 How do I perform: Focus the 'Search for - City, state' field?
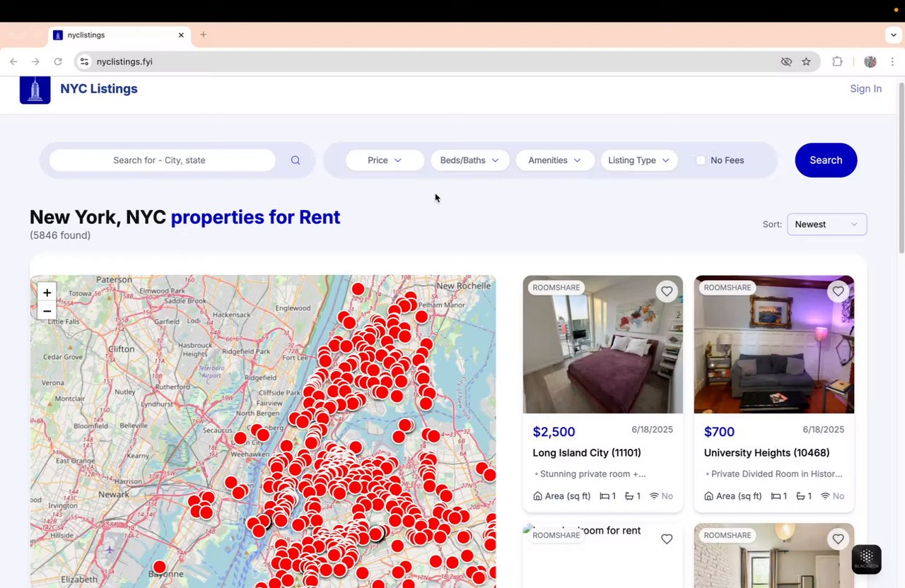tap(162, 160)
